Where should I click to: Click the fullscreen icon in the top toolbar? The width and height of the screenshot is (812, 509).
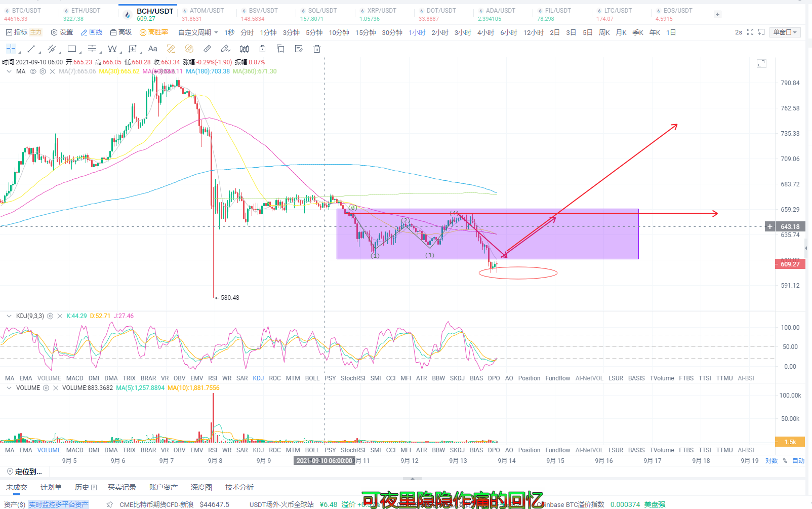point(750,32)
